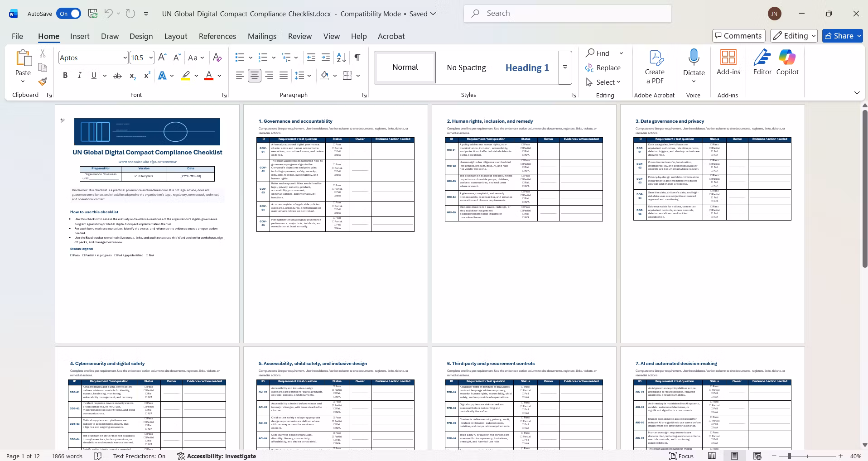Open the font name dropdown for Aptos
The width and height of the screenshot is (868, 461).
tap(125, 58)
